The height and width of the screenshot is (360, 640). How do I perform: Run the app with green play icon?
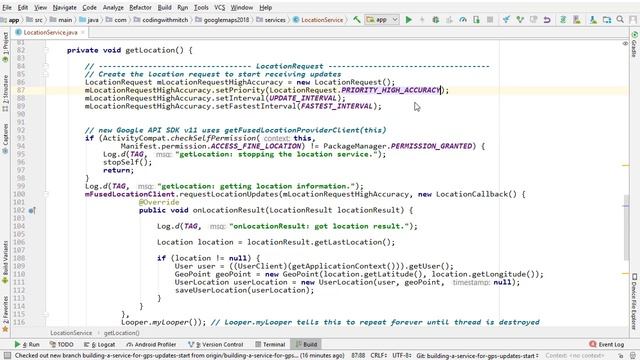tap(408, 19)
